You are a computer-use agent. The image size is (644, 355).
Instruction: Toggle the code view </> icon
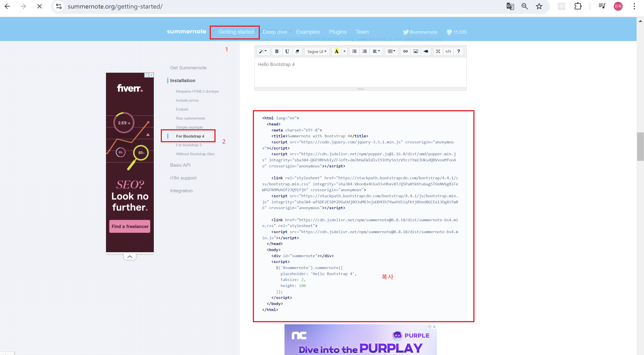coord(448,51)
